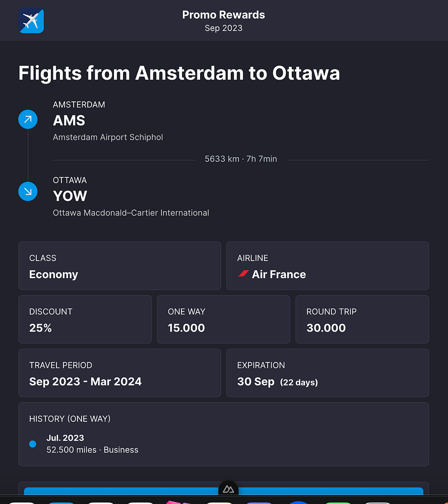Choose the One Way 15.000 card
Screen dimensions: 448x504
tap(223, 320)
